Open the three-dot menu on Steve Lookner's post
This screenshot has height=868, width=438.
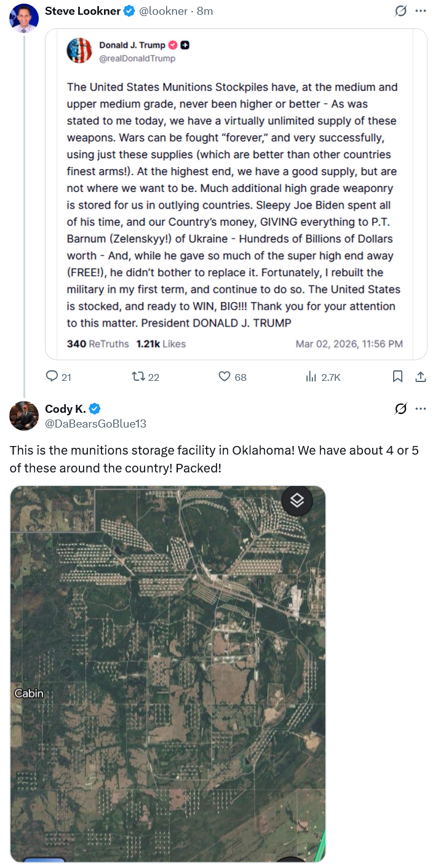click(421, 11)
